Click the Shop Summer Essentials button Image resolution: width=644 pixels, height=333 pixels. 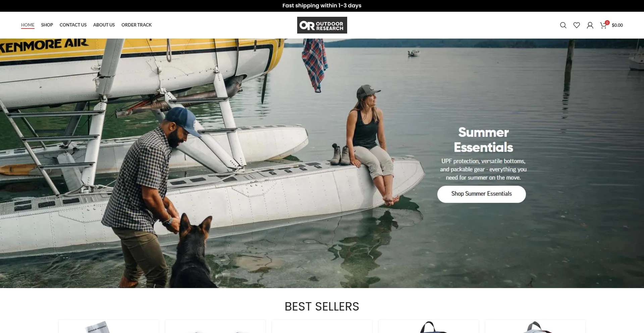(x=481, y=194)
